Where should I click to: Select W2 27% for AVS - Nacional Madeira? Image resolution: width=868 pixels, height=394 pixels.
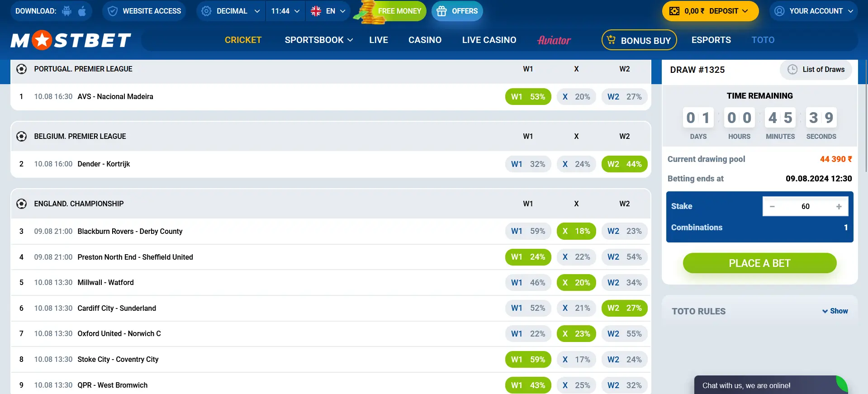coord(625,97)
